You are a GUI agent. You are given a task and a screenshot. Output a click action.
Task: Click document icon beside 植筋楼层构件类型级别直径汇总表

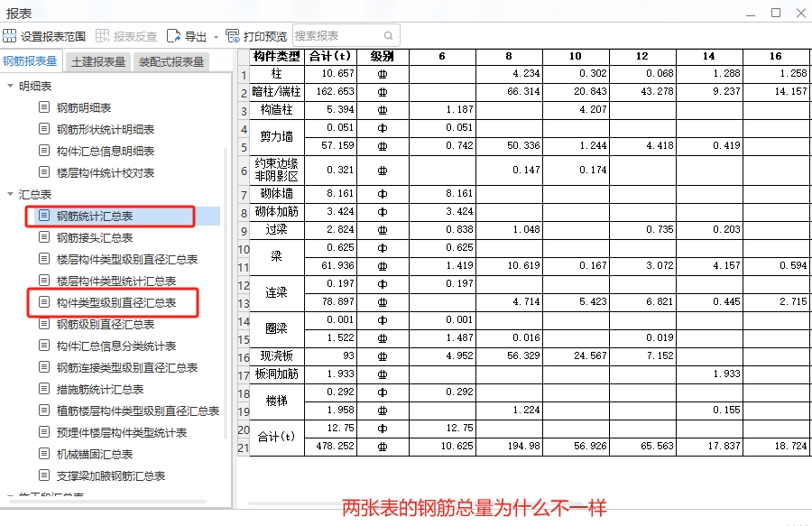pos(44,411)
